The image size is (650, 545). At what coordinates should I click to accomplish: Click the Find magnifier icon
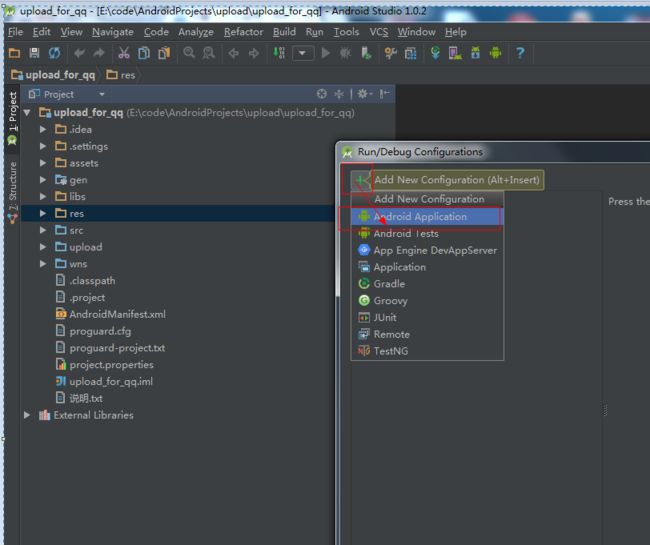pyautogui.click(x=189, y=53)
